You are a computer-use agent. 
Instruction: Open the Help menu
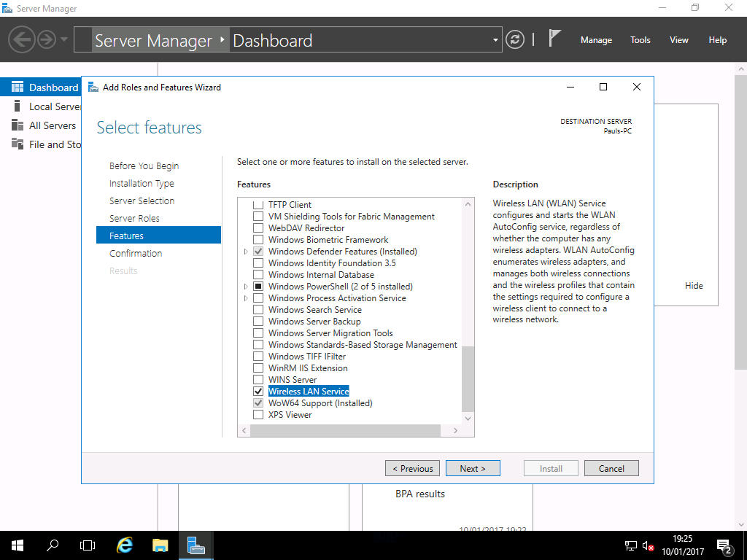tap(718, 40)
